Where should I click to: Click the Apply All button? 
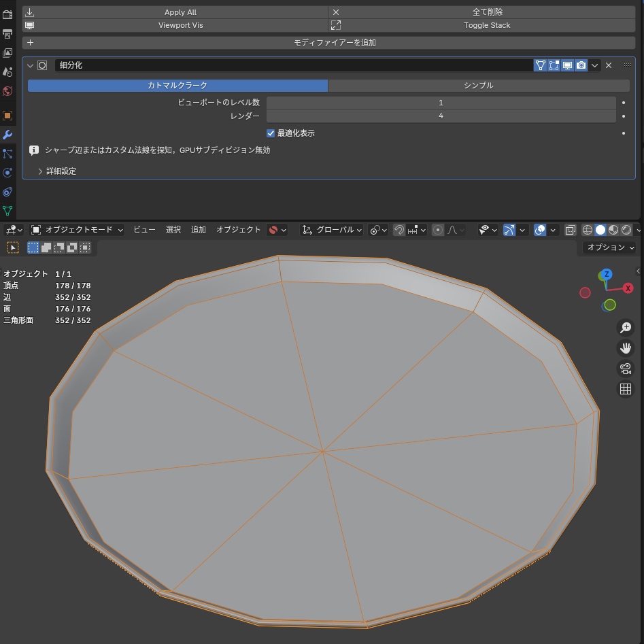pos(180,12)
